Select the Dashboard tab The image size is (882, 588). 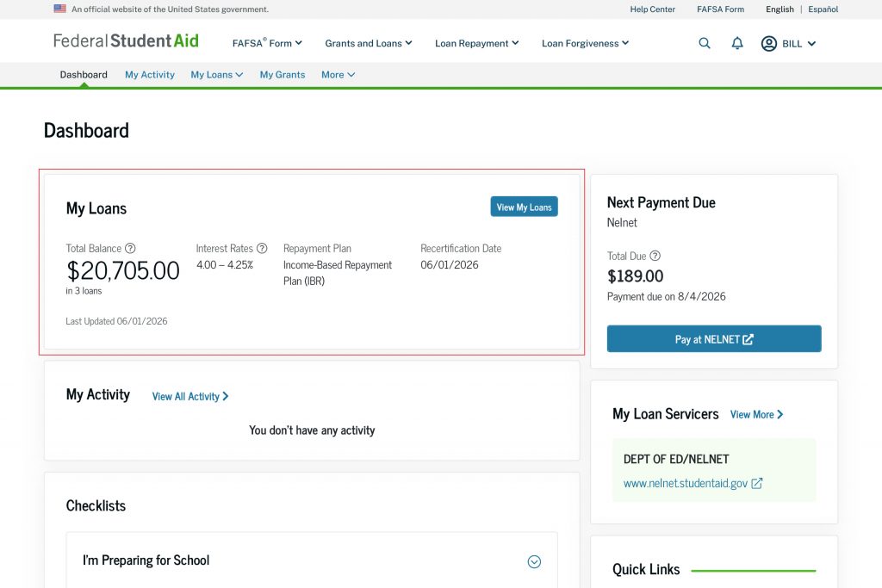pos(84,75)
